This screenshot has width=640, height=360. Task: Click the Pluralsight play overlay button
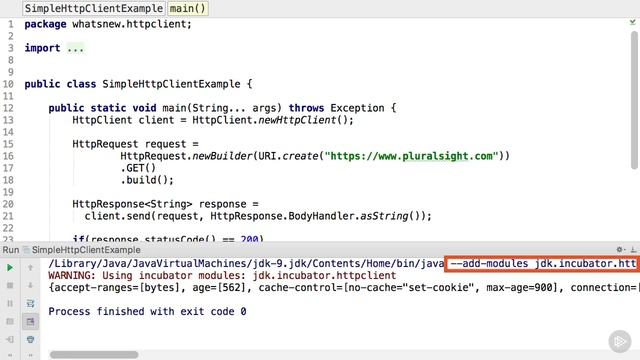click(620, 341)
